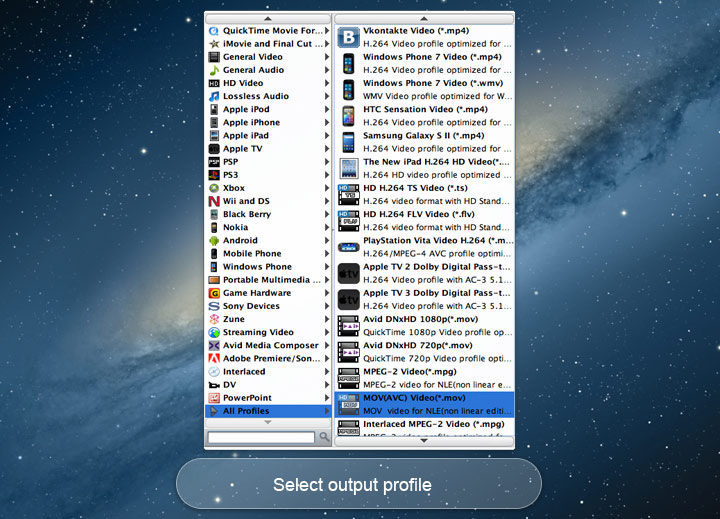Select HD H.264 TS Video (*.ts)

425,195
